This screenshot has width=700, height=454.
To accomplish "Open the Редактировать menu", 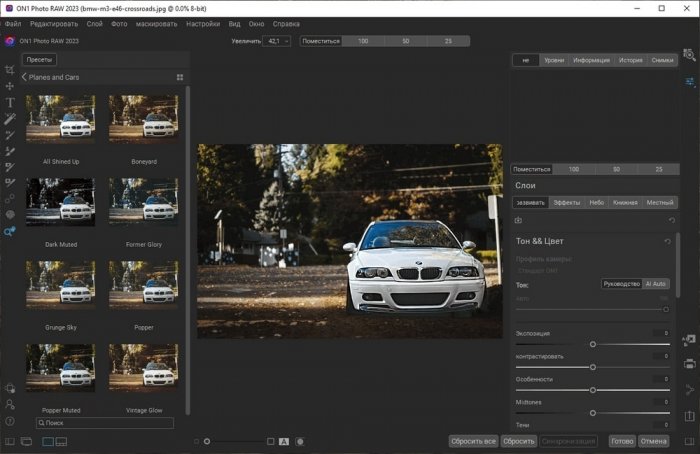I will click(x=54, y=24).
